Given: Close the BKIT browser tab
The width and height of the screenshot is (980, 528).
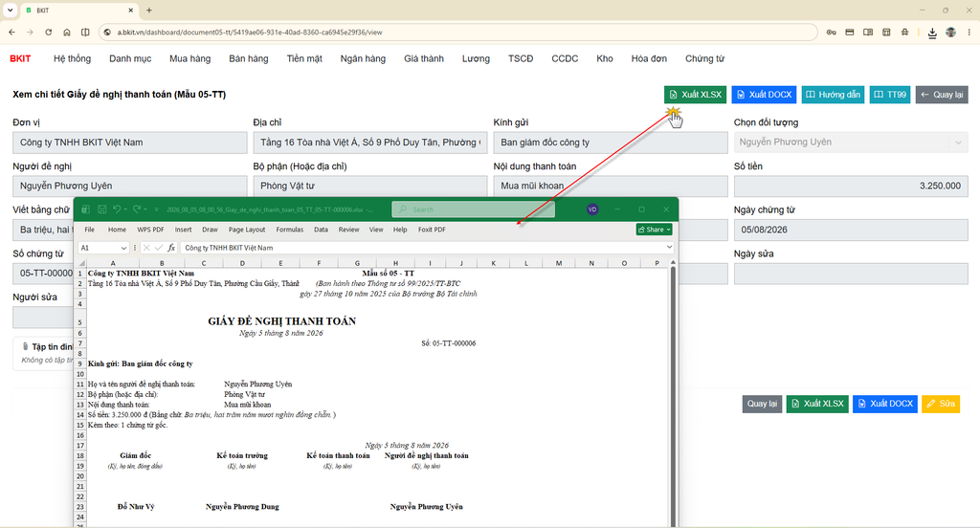Looking at the screenshot, I should (x=130, y=10).
